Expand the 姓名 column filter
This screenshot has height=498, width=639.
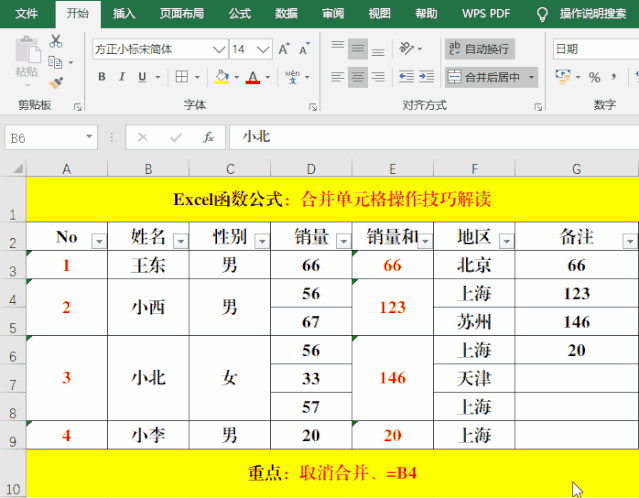pyautogui.click(x=180, y=241)
